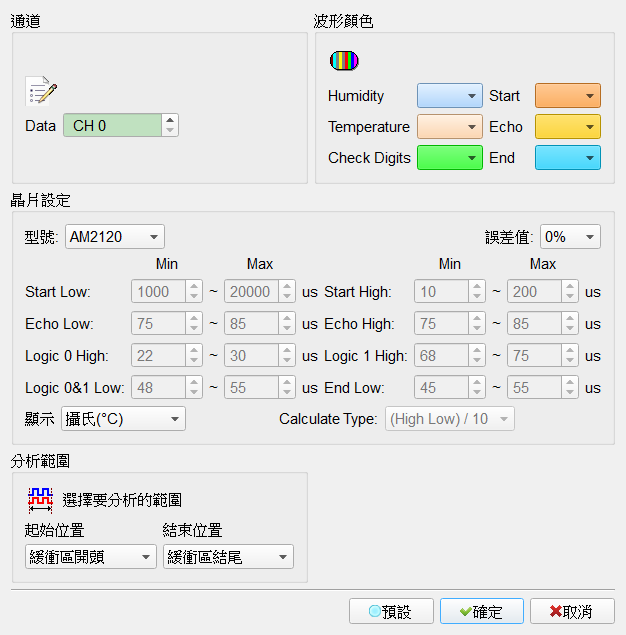This screenshot has height=635, width=626.
Task: Open the 起始位置 緩衝區開頭 dropdown
Action: 91,557
